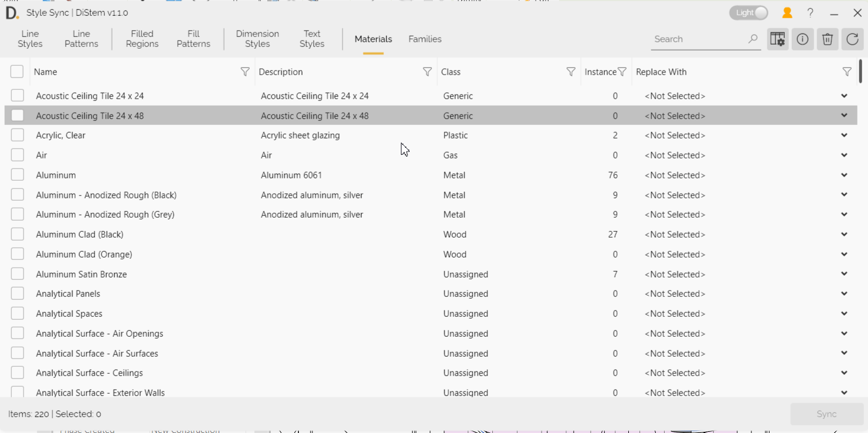Switch to the Filled Regions tab

click(x=142, y=39)
